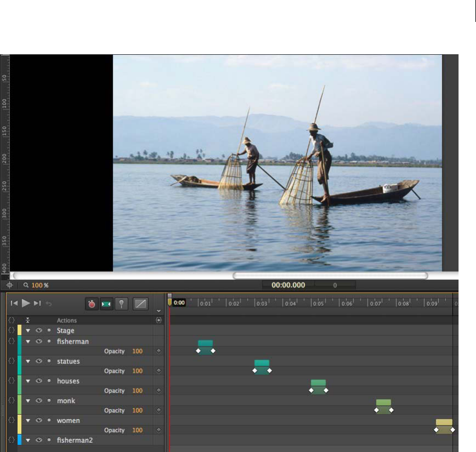The image size is (476, 452).
Task: Hide the statues layer
Action: (39, 361)
